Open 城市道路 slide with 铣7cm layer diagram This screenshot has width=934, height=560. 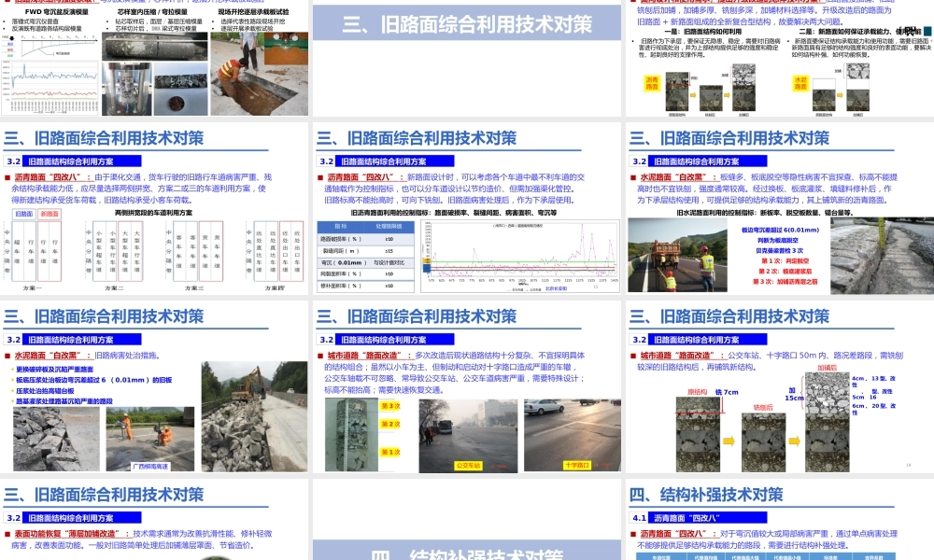[780, 386]
